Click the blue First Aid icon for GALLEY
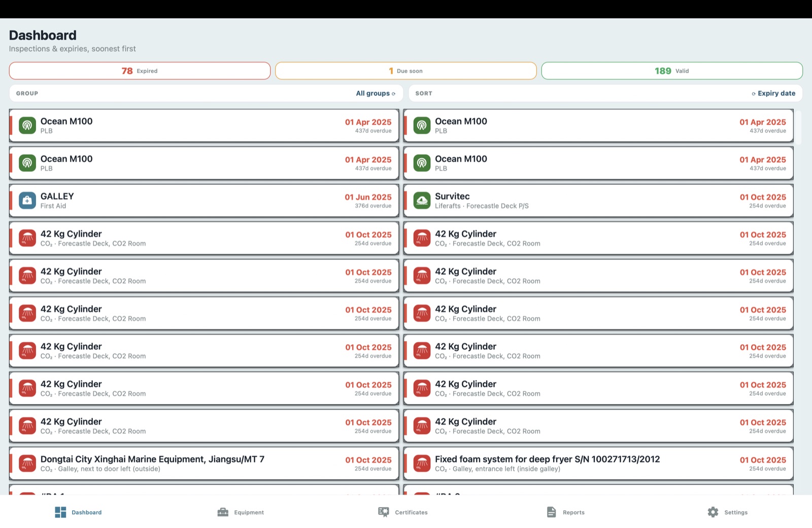Viewport: 812px width, 528px height. pos(27,201)
